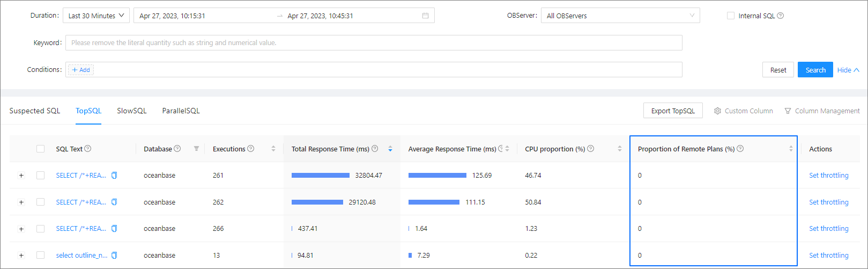Copy SQL text of select outline_n row
Viewport: 868px width, 269px height.
pyautogui.click(x=114, y=256)
